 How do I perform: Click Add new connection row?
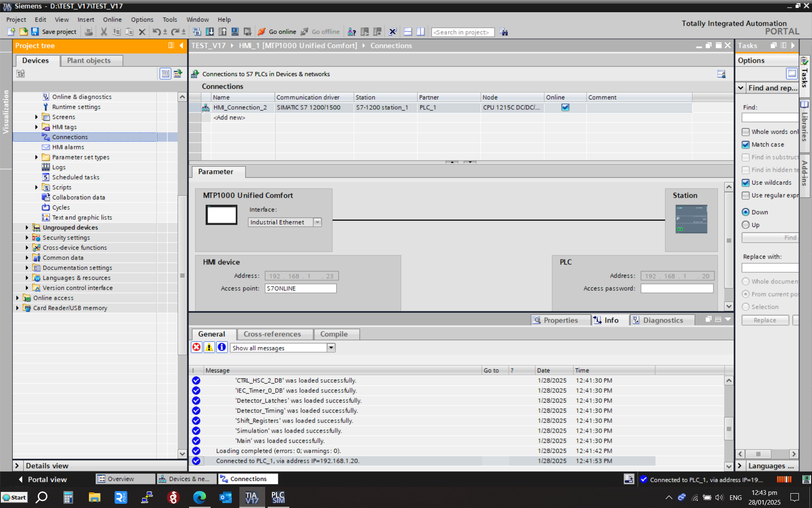click(229, 118)
